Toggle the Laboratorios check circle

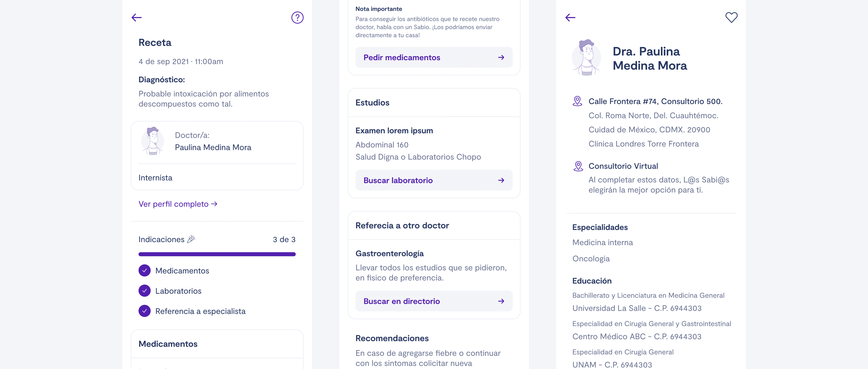(145, 291)
